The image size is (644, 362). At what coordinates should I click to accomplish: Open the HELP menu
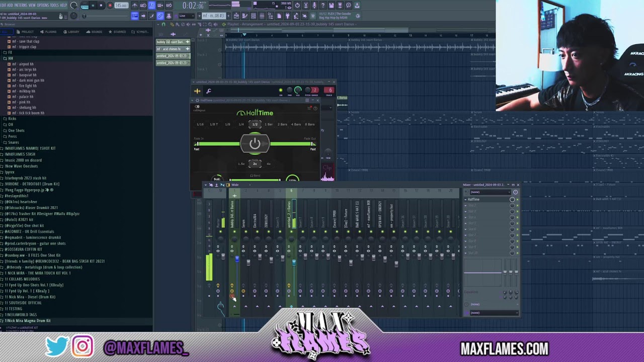63,5
